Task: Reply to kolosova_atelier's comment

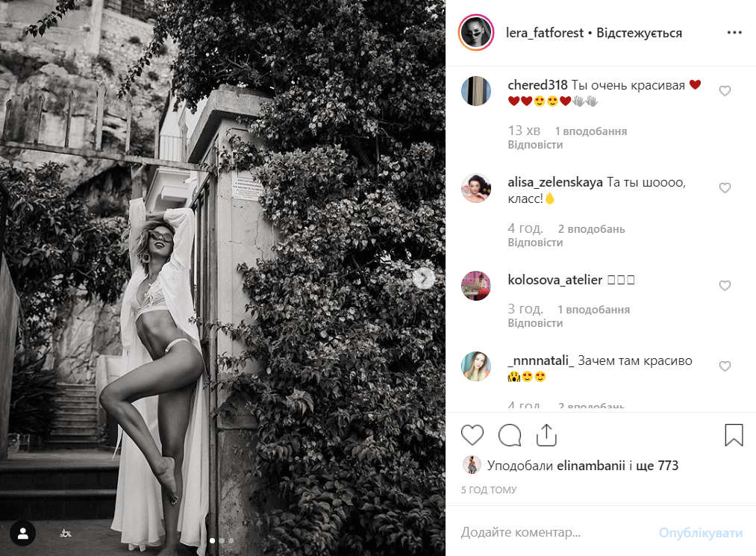Action: (535, 323)
